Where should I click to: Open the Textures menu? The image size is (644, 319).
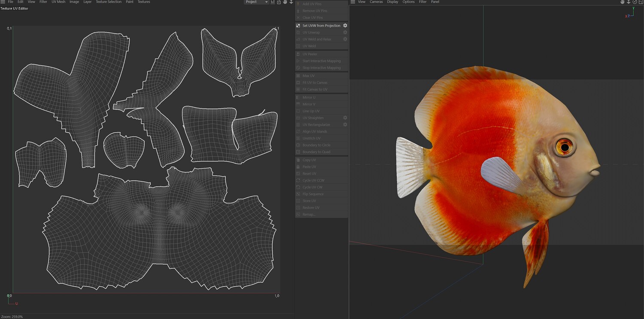[144, 2]
